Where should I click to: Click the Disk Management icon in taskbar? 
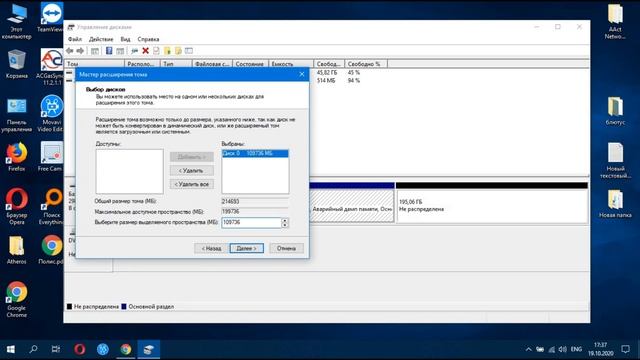point(149,349)
